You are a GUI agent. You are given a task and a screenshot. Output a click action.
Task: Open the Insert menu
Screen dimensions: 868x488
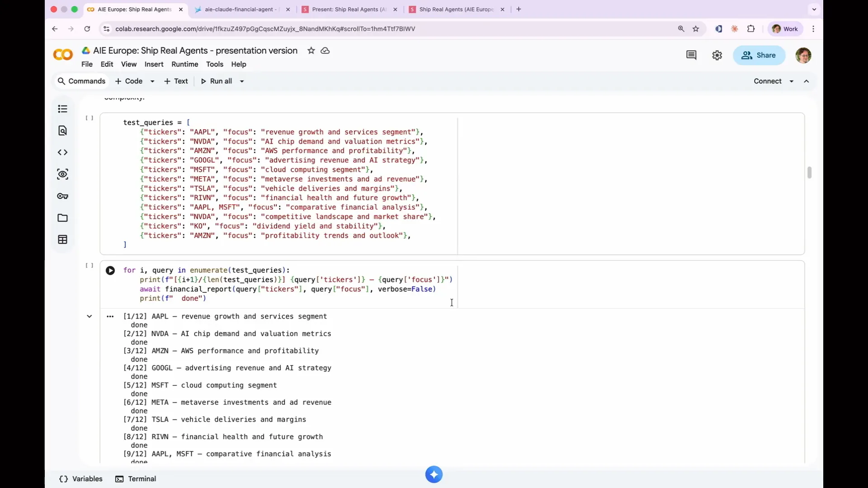(154, 64)
